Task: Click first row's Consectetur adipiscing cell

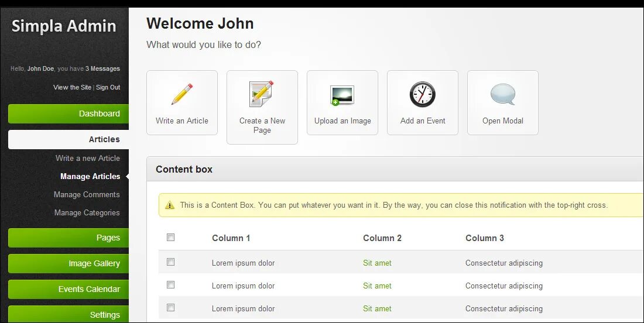Action: point(504,263)
